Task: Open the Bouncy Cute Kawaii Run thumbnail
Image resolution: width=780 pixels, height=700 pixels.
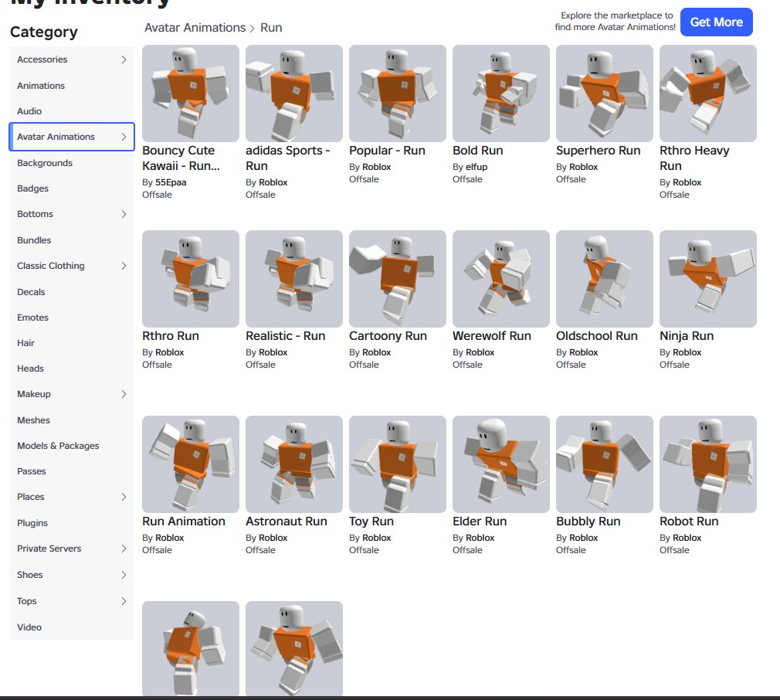Action: (x=191, y=93)
